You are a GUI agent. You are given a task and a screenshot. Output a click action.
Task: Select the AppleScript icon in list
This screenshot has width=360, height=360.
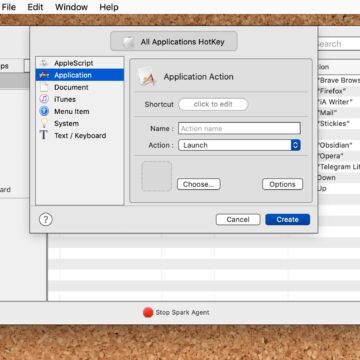point(44,63)
